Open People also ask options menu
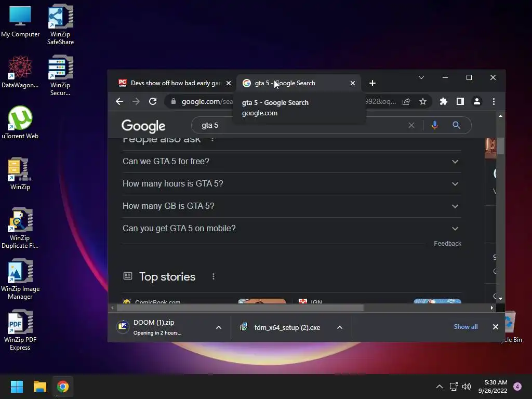The image size is (532, 399). 212,139
